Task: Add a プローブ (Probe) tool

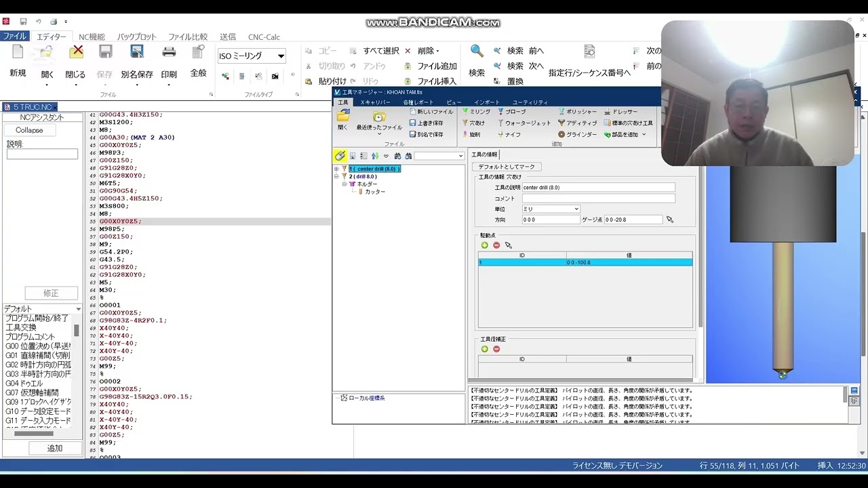Action: click(512, 112)
